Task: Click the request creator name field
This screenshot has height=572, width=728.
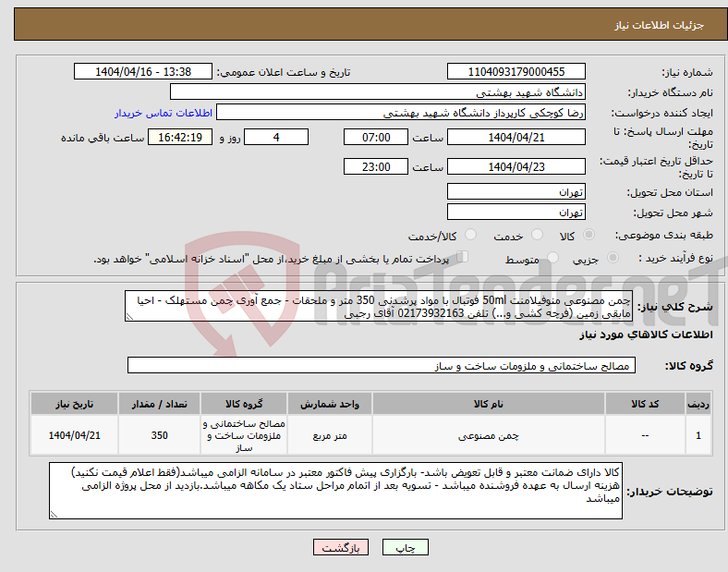Action: click(x=401, y=113)
